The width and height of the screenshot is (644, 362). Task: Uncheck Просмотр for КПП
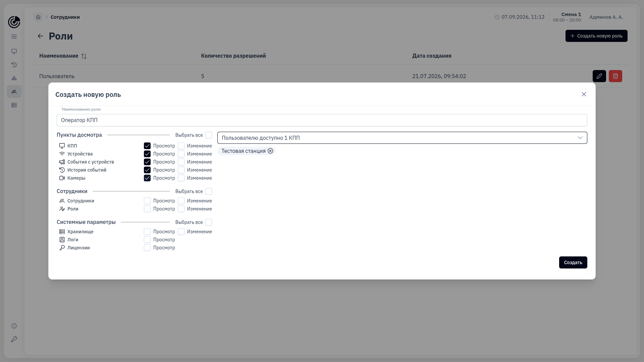[x=147, y=146]
